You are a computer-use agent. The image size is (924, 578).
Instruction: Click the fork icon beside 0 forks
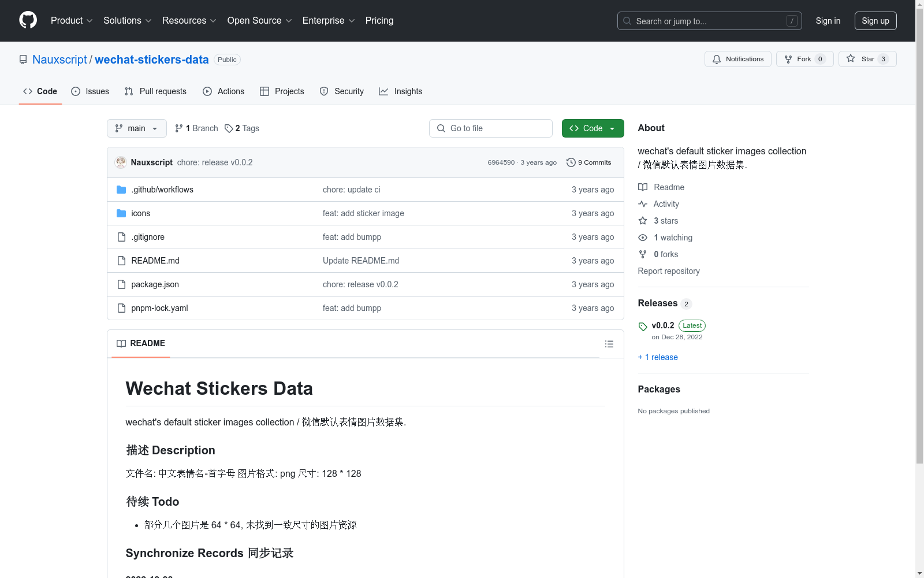[x=643, y=254]
